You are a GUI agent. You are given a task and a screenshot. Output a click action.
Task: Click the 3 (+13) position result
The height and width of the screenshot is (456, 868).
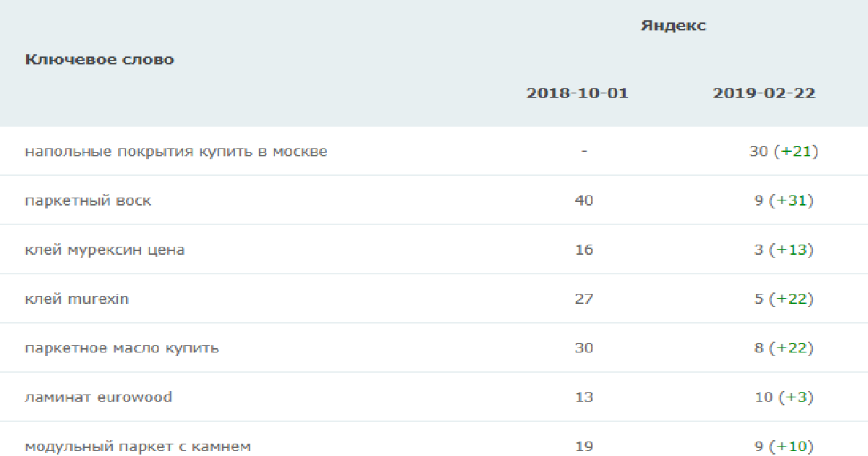(x=783, y=250)
